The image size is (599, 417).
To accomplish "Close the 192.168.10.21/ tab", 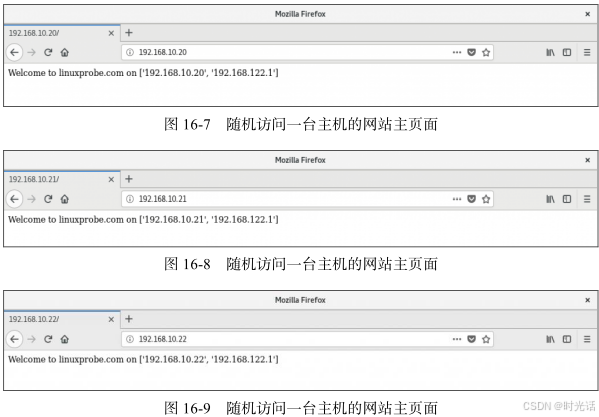I will click(111, 179).
